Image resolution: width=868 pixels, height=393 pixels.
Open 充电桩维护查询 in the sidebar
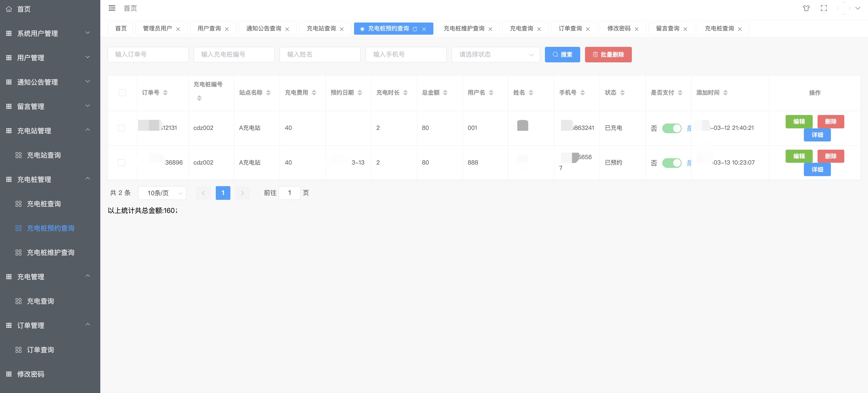click(50, 252)
